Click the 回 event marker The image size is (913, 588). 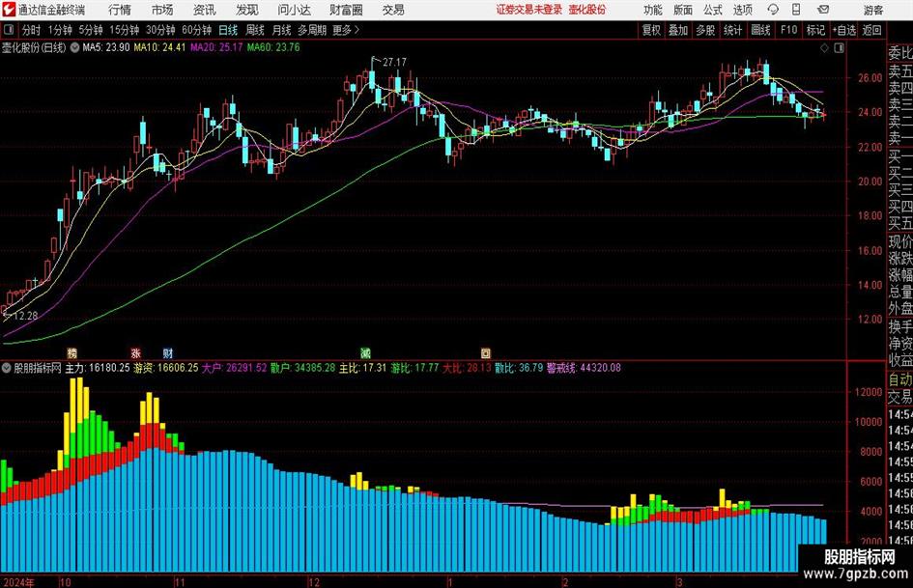[486, 352]
